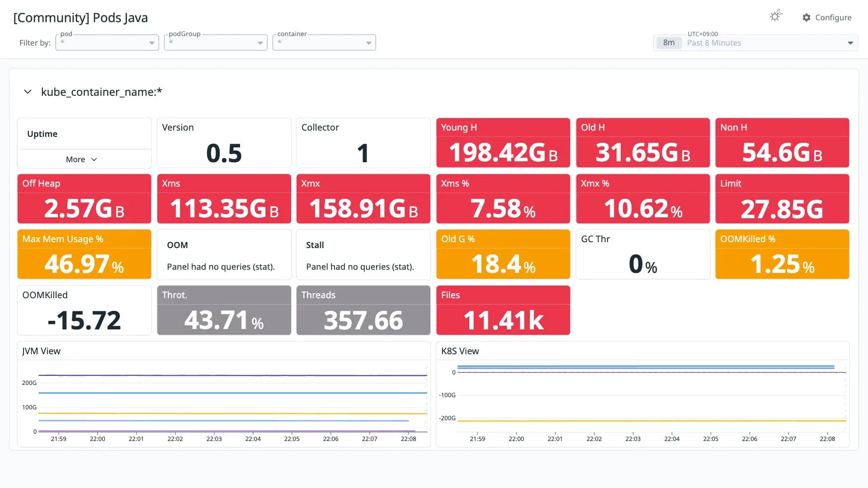Open the Past 8 Minutes time range dropdown

(x=756, y=43)
